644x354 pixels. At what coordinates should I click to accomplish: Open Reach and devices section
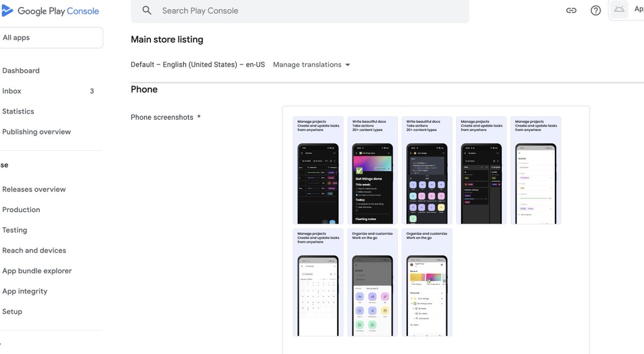(x=34, y=250)
